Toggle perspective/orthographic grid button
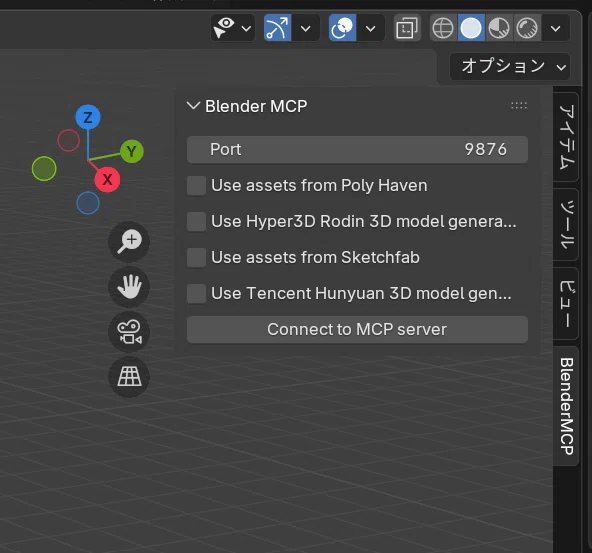The image size is (592, 553). coord(129,376)
